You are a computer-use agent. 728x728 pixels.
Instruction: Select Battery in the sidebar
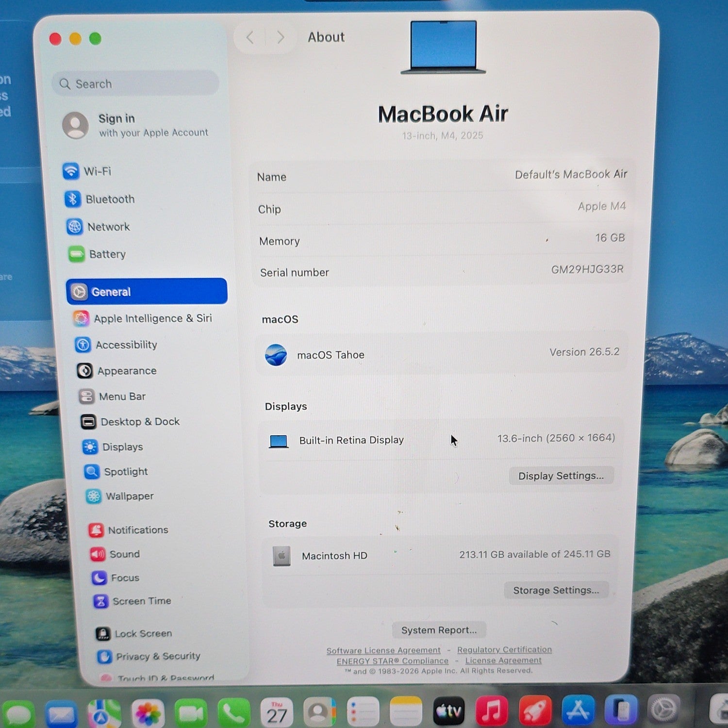97,254
